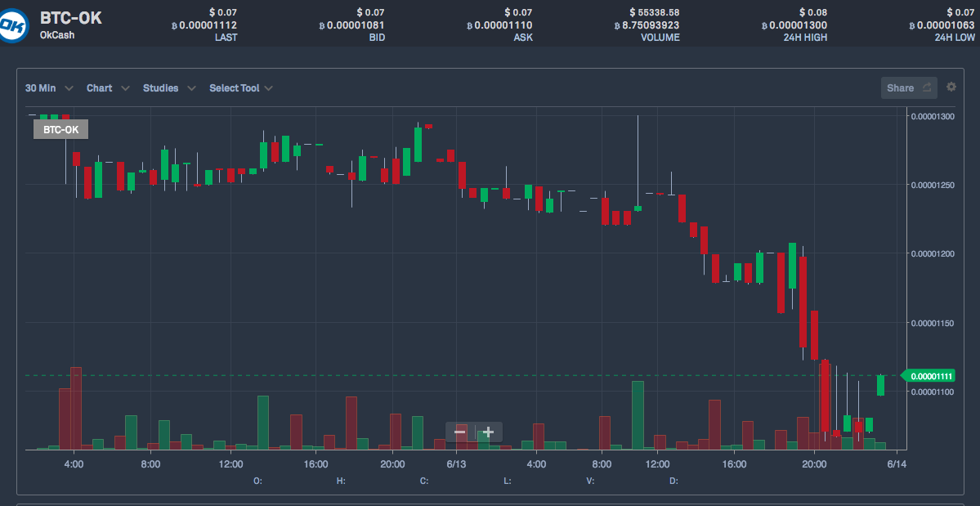Screen dimensions: 980x506
Task: Click the O: open value readout
Action: [x=257, y=481]
